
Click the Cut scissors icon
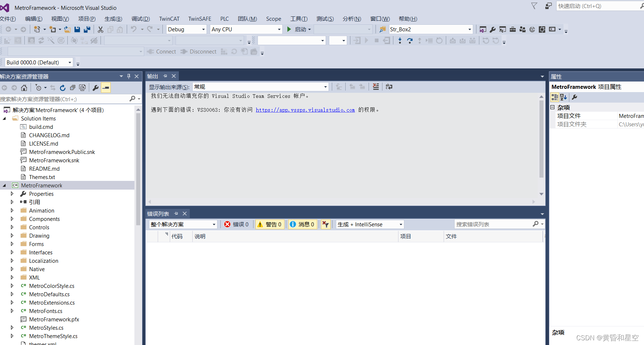101,29
